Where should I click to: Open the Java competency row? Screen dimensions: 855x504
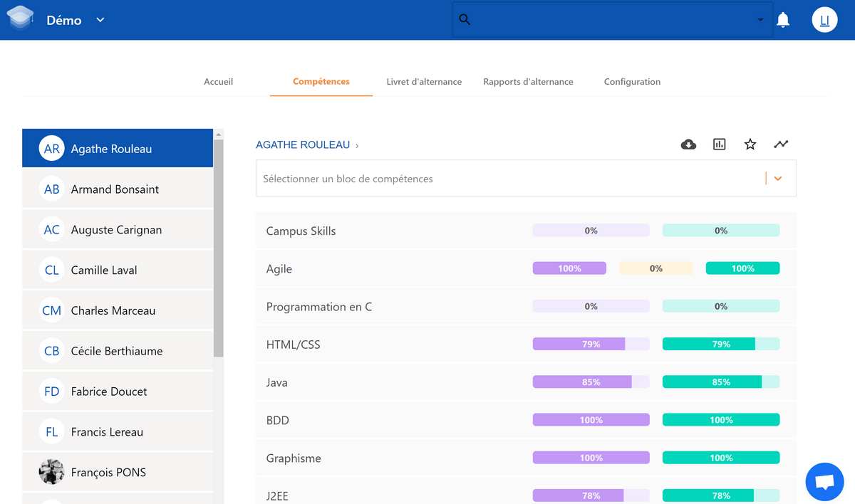click(x=526, y=382)
